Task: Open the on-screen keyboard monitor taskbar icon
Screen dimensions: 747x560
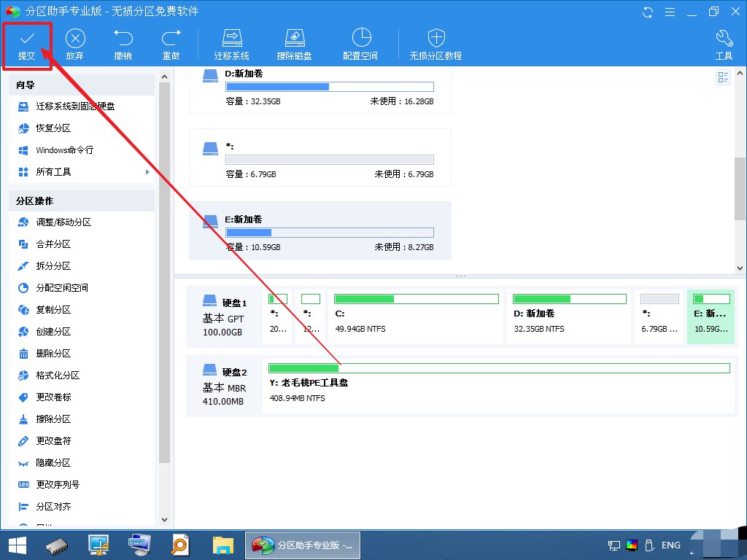Action: pyautogui.click(x=139, y=545)
